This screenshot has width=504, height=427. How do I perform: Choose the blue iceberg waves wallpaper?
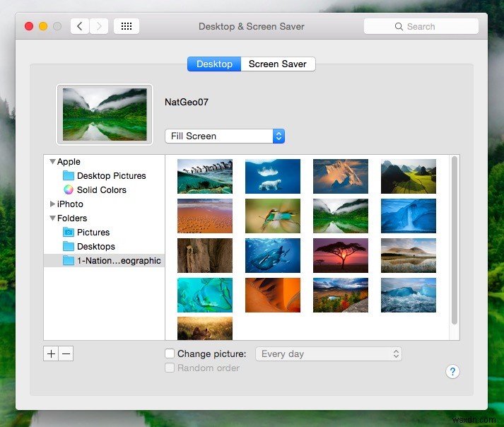pyautogui.click(x=409, y=296)
